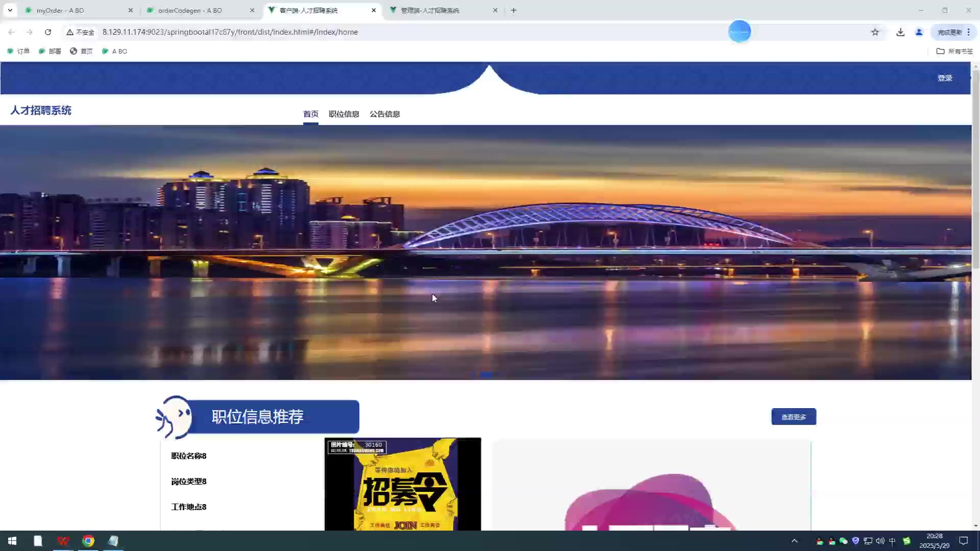Screen dimensions: 980x551
Task: Expand the tab search dropdown arrow
Action: (10, 10)
